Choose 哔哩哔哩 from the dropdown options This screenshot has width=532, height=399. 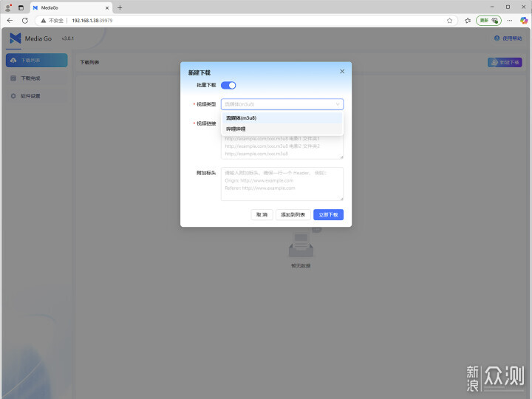tap(282, 129)
